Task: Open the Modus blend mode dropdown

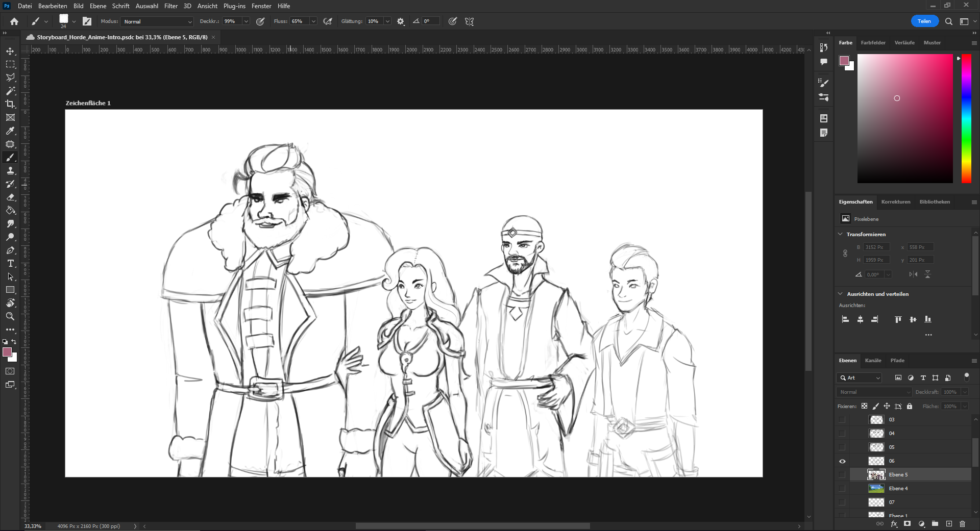Action: [x=157, y=21]
